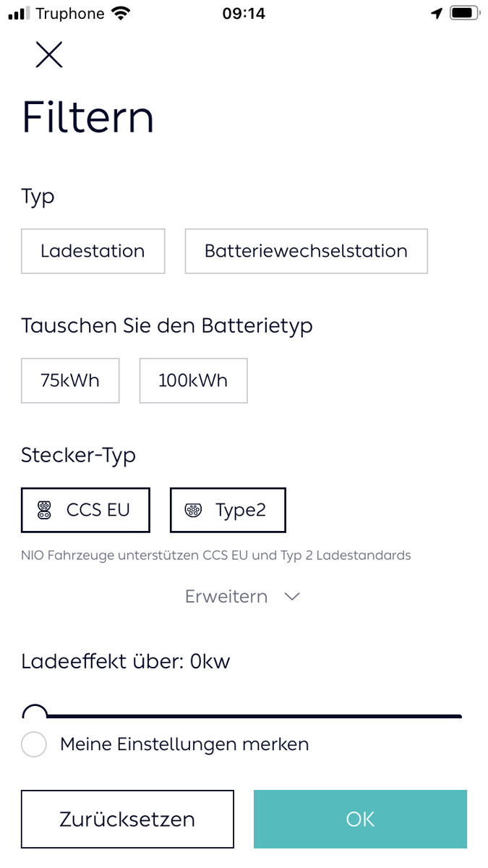Toggle the Batteriewechselstation type filter
Screen dimensions: 488x868
(x=306, y=251)
